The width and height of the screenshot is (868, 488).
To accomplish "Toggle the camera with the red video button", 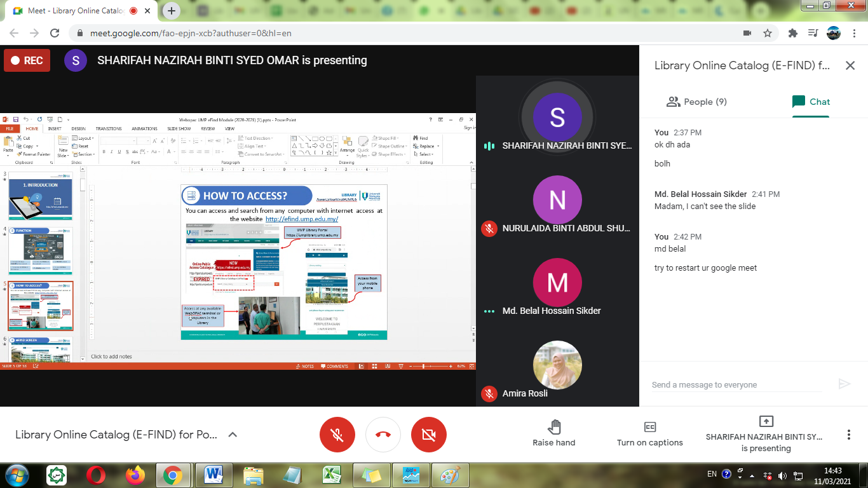I will click(429, 435).
